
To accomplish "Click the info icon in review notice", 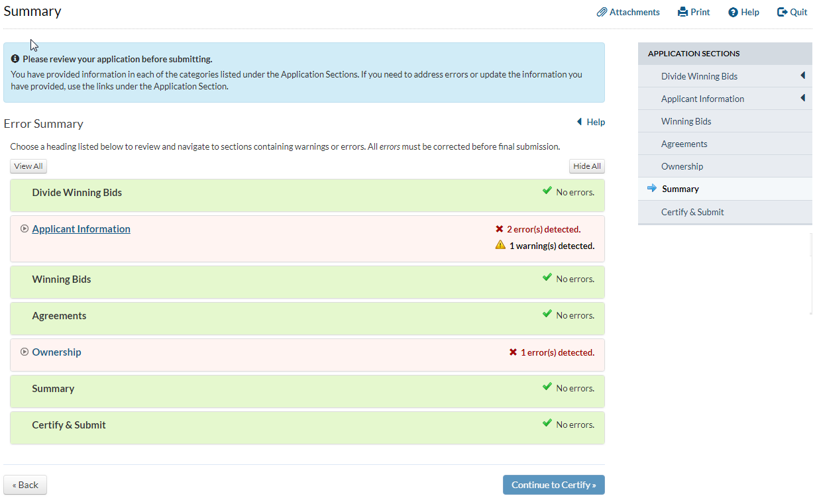I will (15, 59).
